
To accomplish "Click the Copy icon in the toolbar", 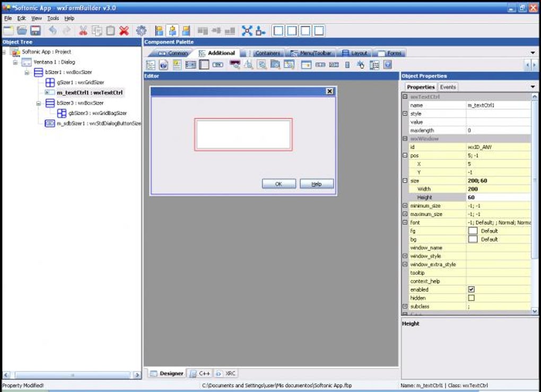I will (x=97, y=31).
